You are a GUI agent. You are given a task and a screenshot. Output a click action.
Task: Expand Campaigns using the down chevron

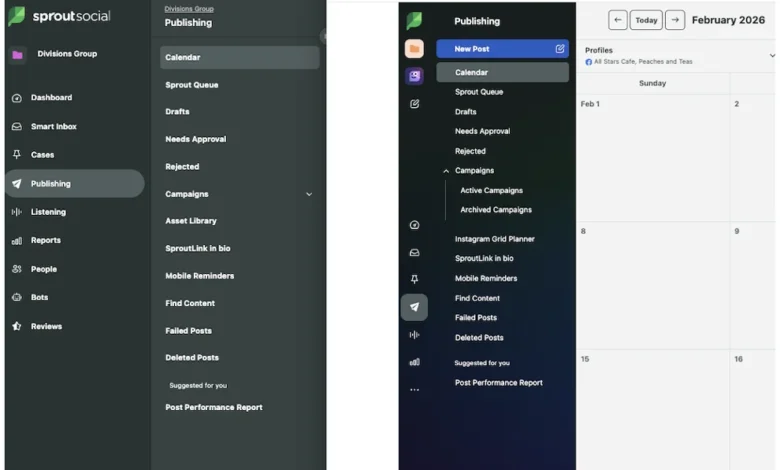(308, 194)
